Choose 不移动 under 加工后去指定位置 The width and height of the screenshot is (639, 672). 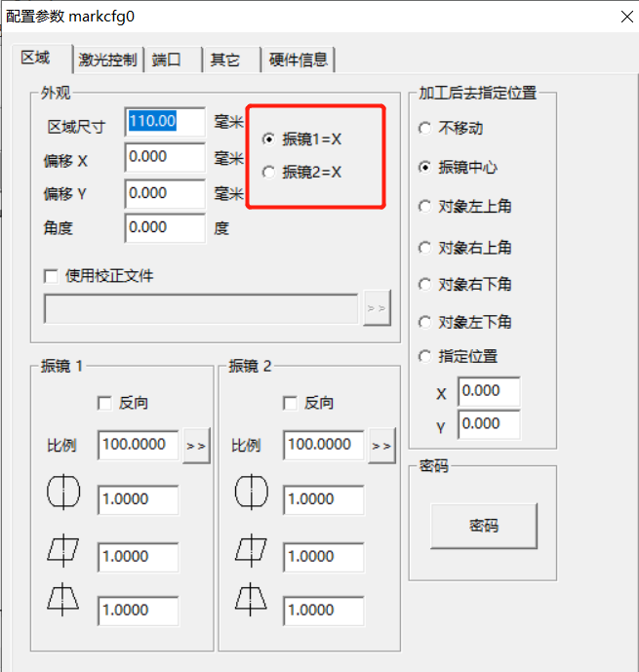point(424,128)
